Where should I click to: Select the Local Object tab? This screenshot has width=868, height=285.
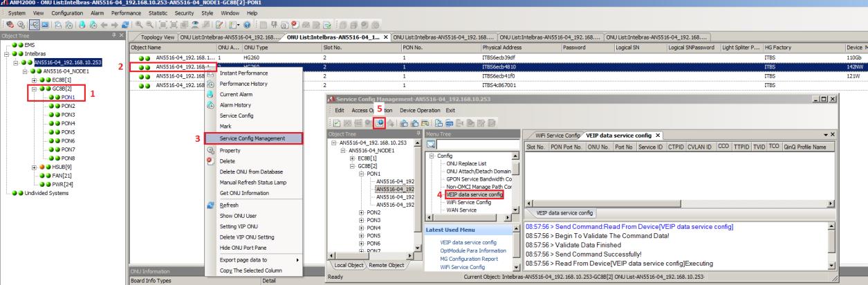click(x=350, y=264)
